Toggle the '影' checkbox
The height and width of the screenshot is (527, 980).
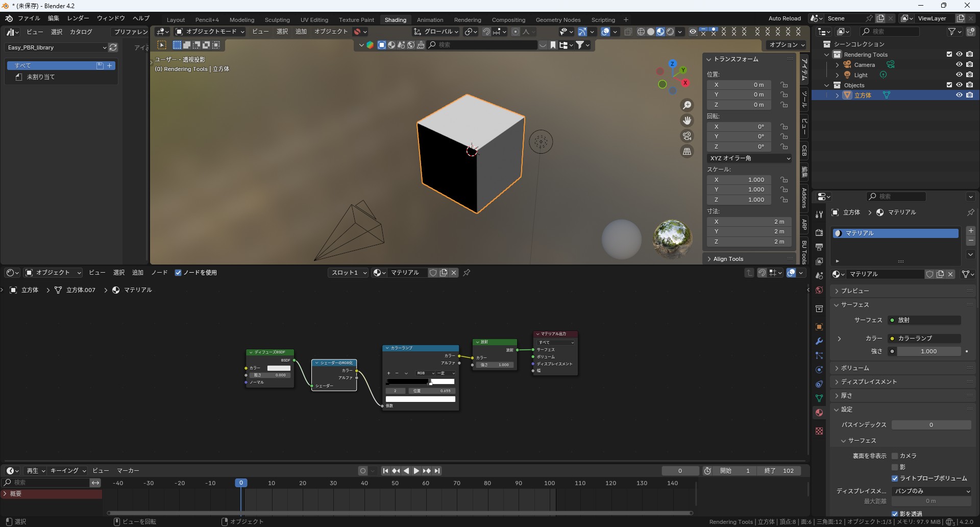tap(895, 467)
